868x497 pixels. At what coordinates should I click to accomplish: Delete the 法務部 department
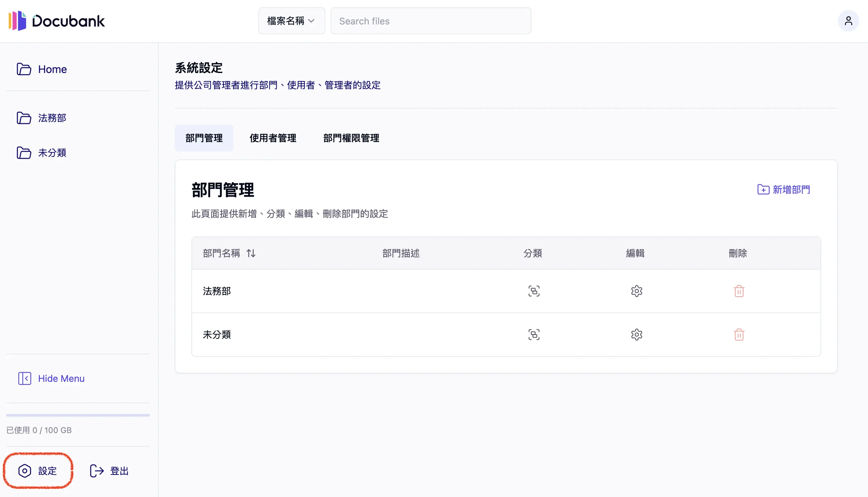click(x=739, y=291)
